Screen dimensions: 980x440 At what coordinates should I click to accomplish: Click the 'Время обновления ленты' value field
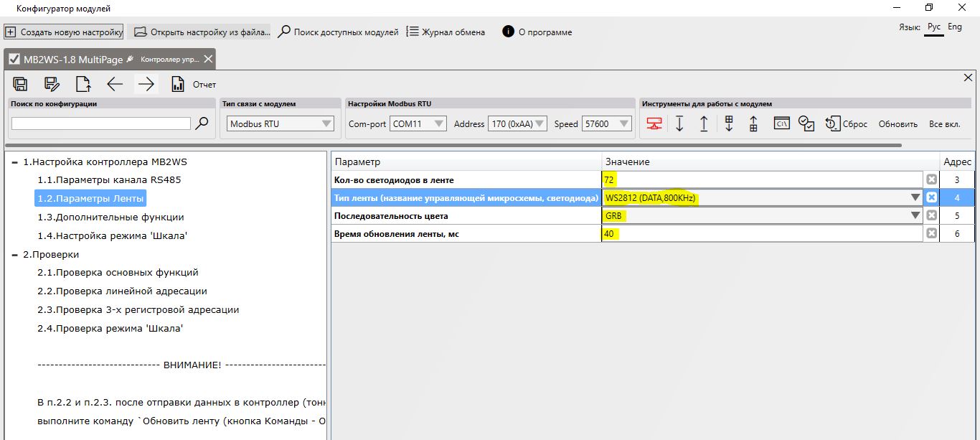pos(763,233)
